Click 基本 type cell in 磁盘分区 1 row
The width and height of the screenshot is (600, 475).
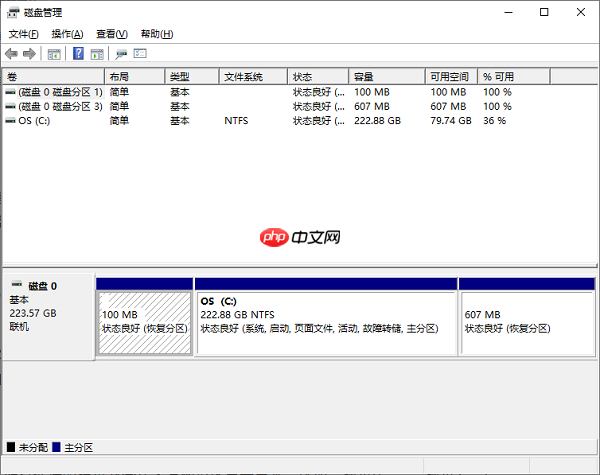pyautogui.click(x=179, y=92)
